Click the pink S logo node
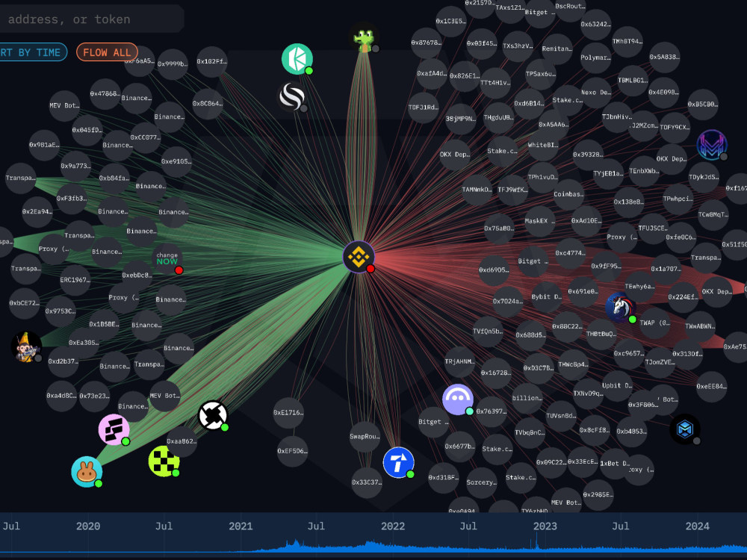The image size is (747, 560). (x=114, y=430)
